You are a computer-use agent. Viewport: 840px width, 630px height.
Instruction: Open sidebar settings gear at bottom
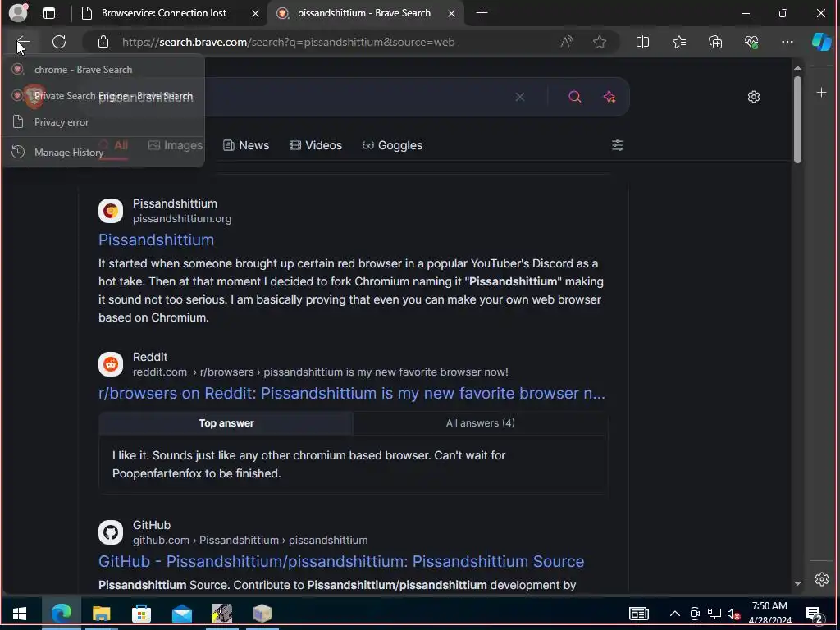(x=821, y=579)
